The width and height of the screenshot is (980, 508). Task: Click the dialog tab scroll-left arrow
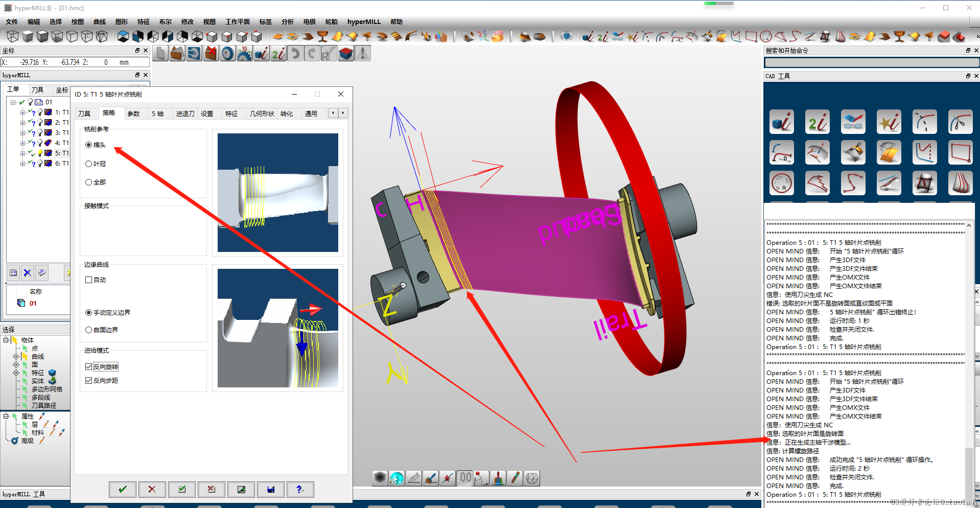click(333, 113)
